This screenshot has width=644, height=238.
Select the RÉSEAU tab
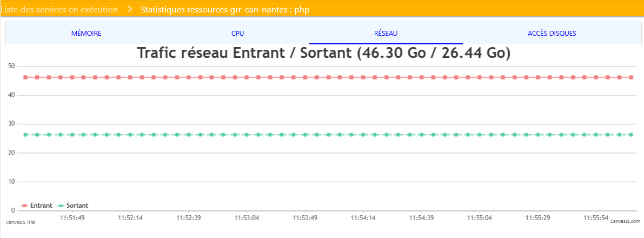pos(386,33)
